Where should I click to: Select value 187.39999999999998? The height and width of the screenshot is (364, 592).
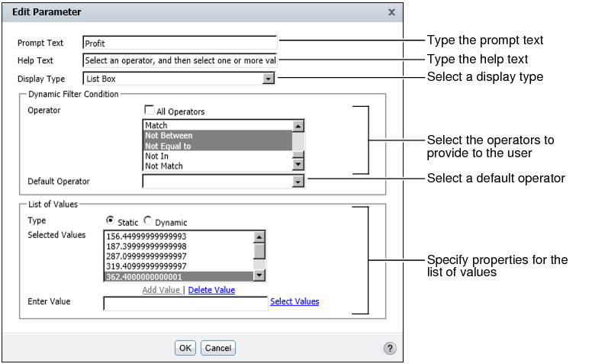(x=179, y=246)
